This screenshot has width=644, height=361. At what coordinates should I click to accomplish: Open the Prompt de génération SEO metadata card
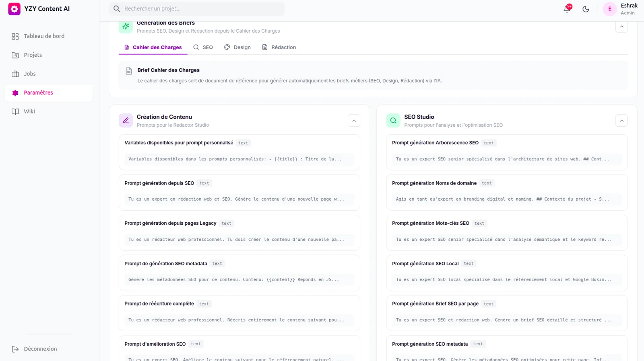239,273
